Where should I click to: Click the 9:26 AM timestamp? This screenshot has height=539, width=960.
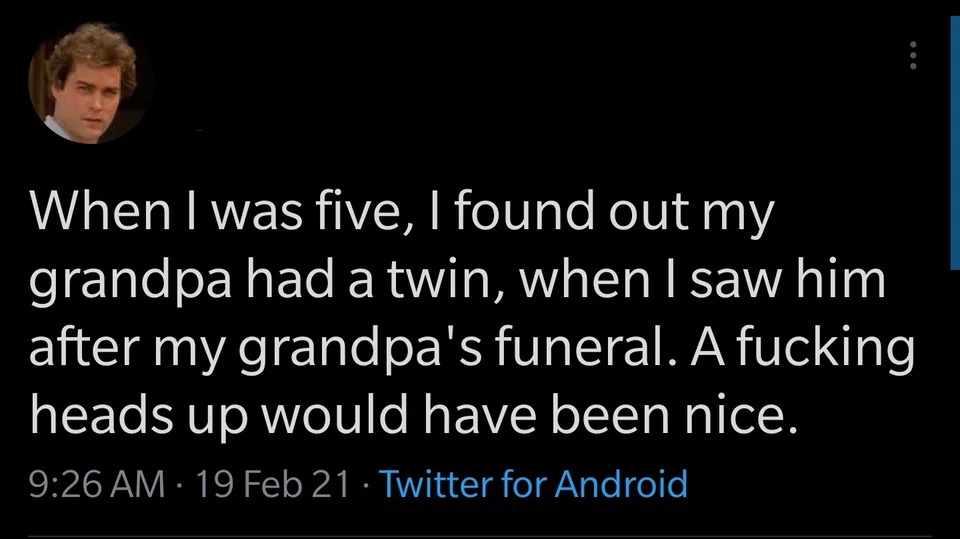coord(97,484)
